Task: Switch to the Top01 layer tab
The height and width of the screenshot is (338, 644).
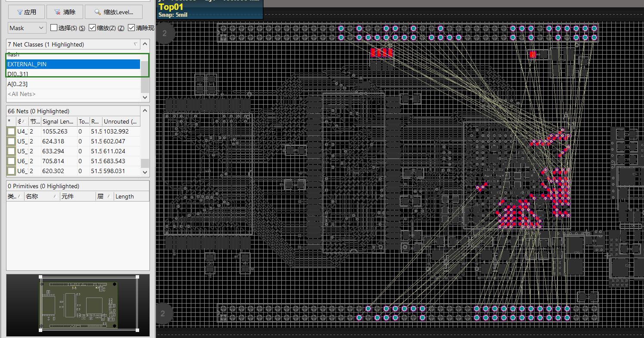Action: click(171, 7)
